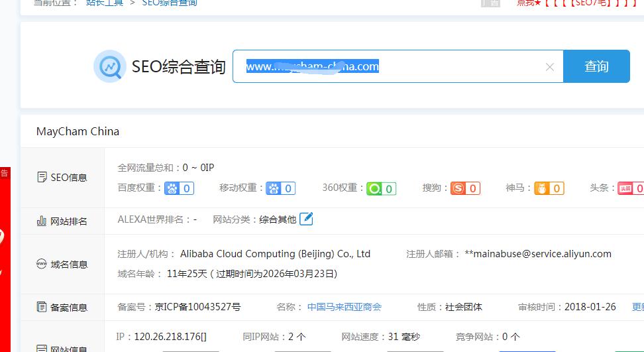Select the 竞争网站 0 个 value
The image size is (644, 352).
tap(511, 337)
